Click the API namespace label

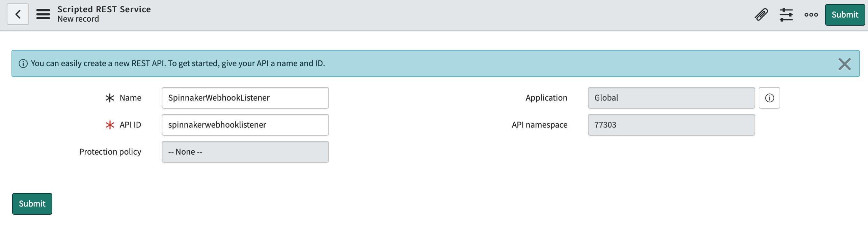point(539,125)
